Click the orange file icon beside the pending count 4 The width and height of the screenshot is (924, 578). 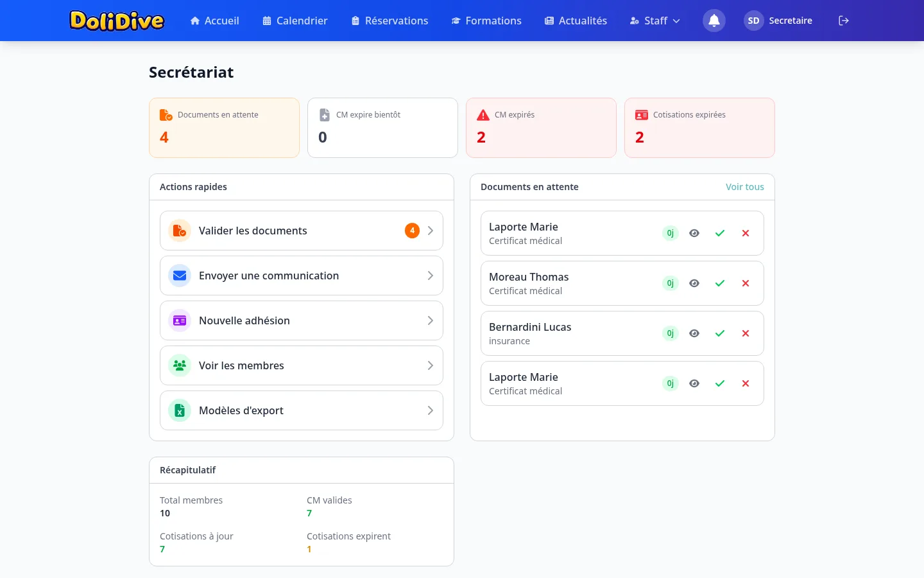click(x=166, y=115)
